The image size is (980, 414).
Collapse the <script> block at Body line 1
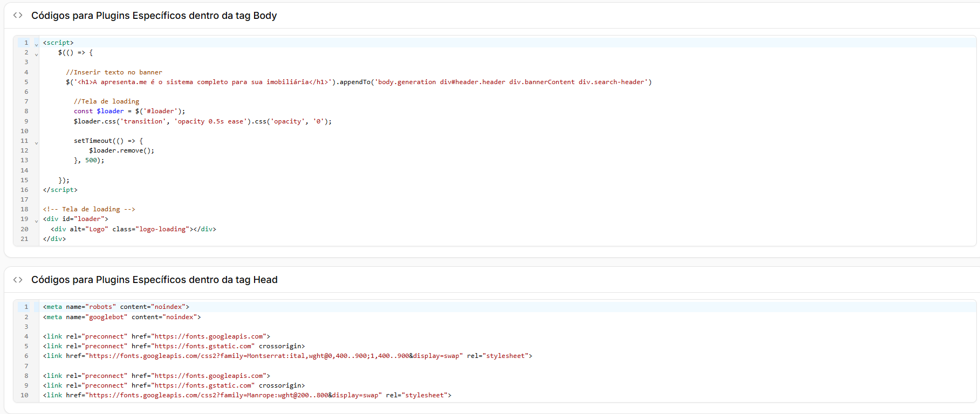[36, 44]
